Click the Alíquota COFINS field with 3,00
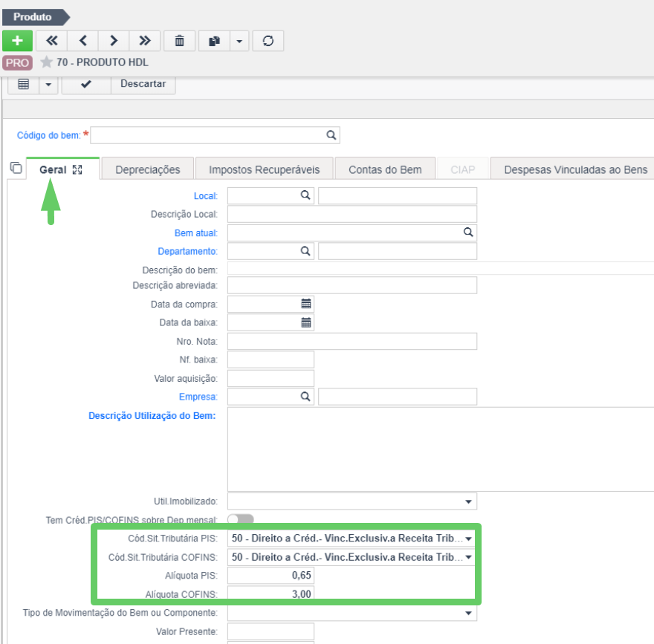654x644 pixels. tap(271, 594)
